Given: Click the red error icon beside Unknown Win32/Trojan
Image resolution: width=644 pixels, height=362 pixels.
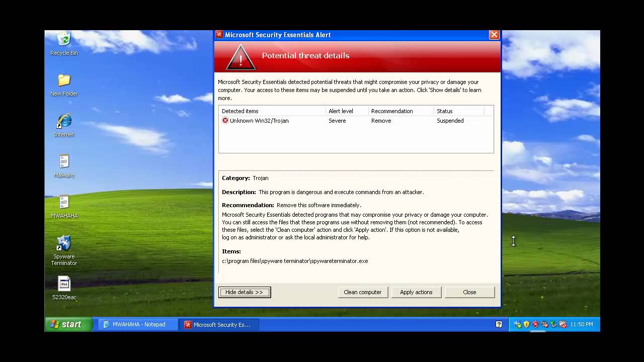Looking at the screenshot, I should click(x=225, y=121).
